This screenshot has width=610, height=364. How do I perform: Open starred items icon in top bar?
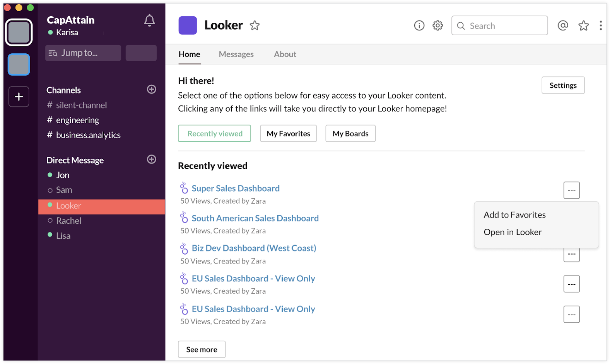(x=583, y=26)
